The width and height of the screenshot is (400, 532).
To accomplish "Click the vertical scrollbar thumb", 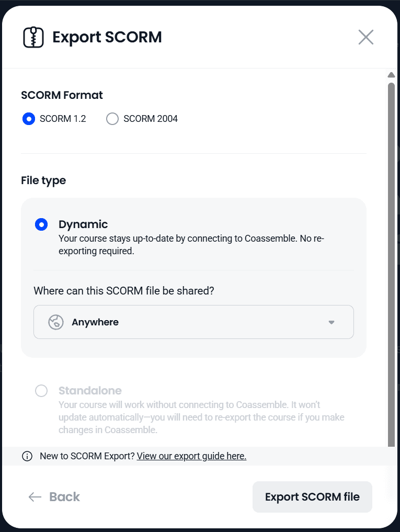I will point(391,262).
